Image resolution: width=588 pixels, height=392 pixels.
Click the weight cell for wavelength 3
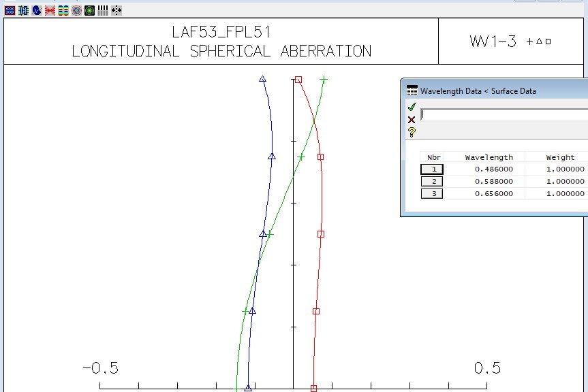click(565, 193)
